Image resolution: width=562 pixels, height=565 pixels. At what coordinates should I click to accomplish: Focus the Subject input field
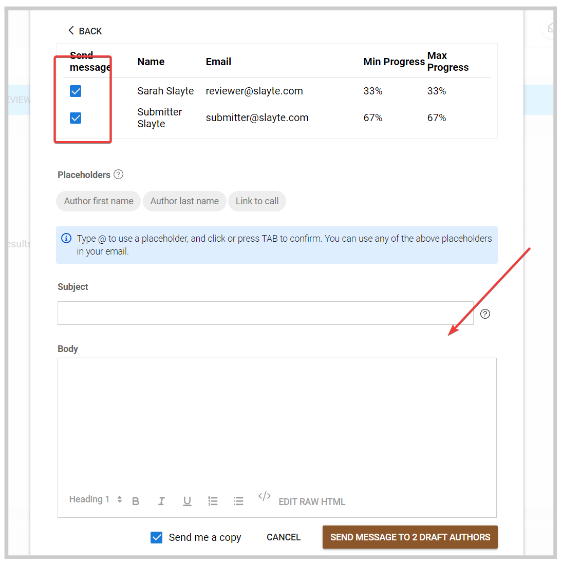265,313
